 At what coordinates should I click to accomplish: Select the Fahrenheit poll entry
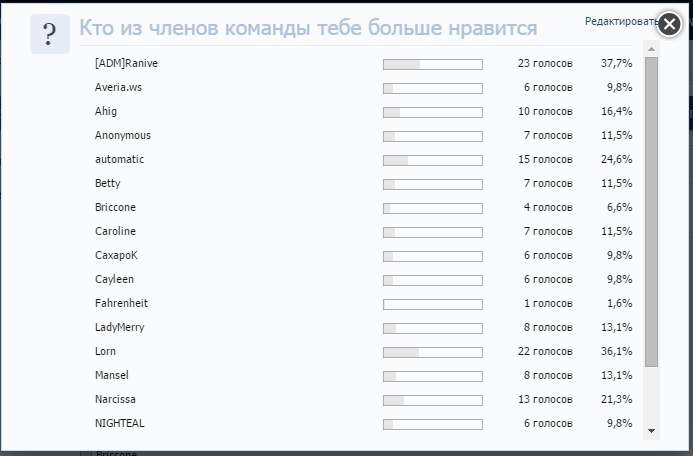(x=121, y=304)
